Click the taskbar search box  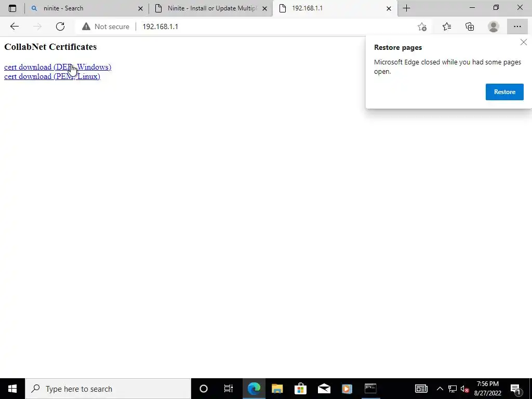[x=108, y=389]
